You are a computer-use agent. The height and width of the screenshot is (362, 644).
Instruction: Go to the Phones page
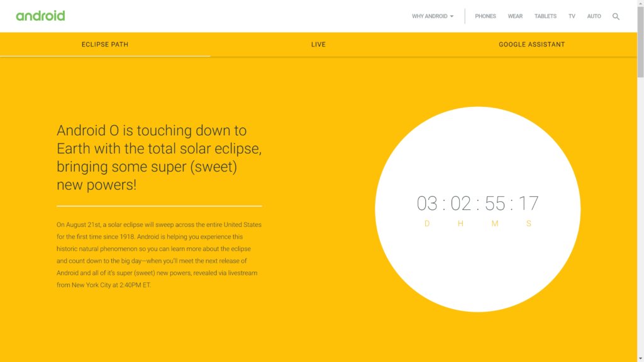485,16
